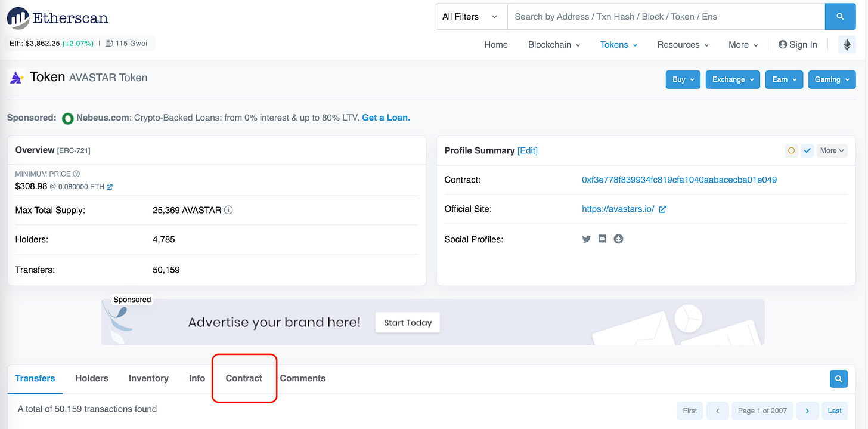868x429 pixels.
Task: Switch to the Info tab
Action: (x=197, y=378)
